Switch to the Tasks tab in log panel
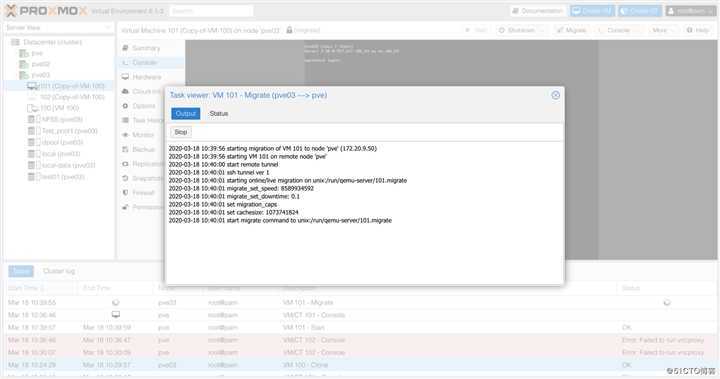This screenshot has width=720, height=379. (x=21, y=271)
